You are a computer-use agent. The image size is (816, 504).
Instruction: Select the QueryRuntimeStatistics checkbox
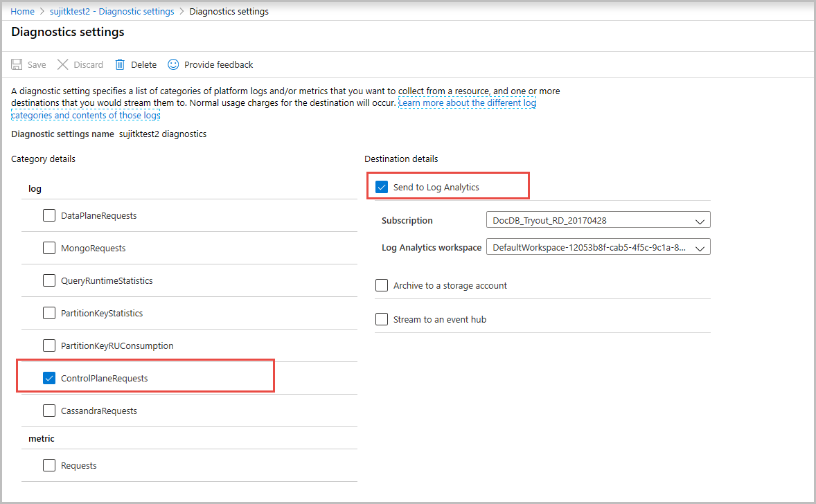[x=49, y=280]
